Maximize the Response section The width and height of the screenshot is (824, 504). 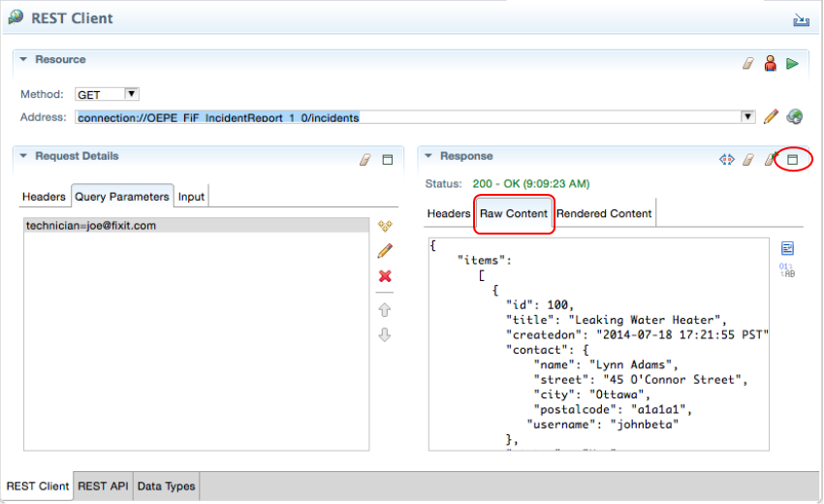click(792, 159)
